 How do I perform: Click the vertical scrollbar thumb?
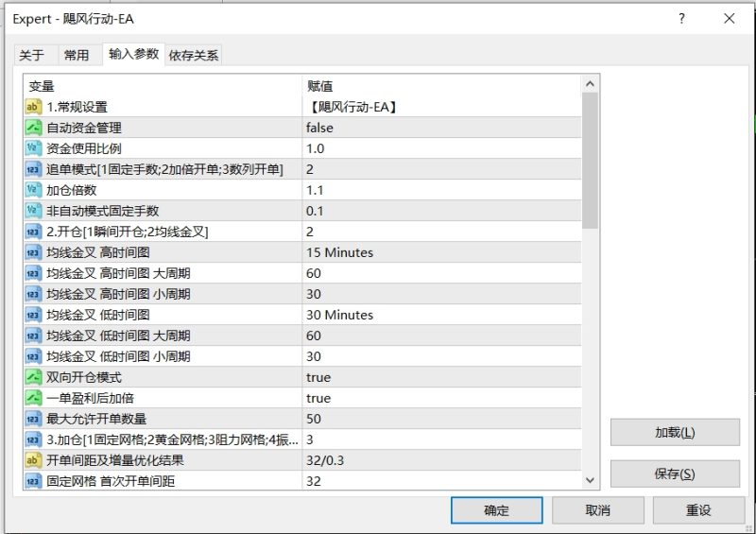pyautogui.click(x=590, y=161)
